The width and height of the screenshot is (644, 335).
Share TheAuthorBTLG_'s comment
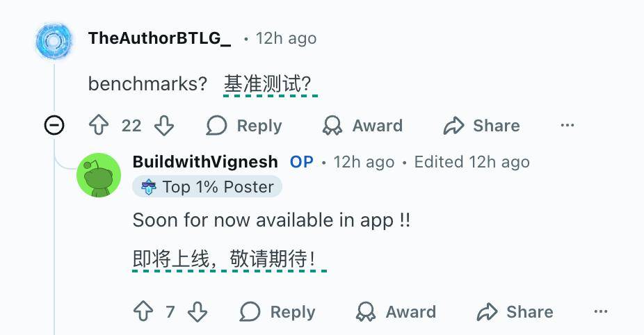[482, 125]
